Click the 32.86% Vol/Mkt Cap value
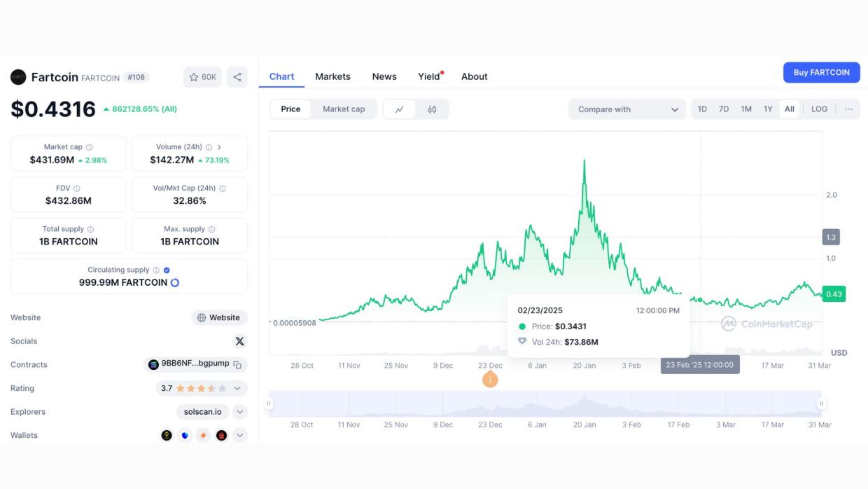 pyautogui.click(x=190, y=200)
